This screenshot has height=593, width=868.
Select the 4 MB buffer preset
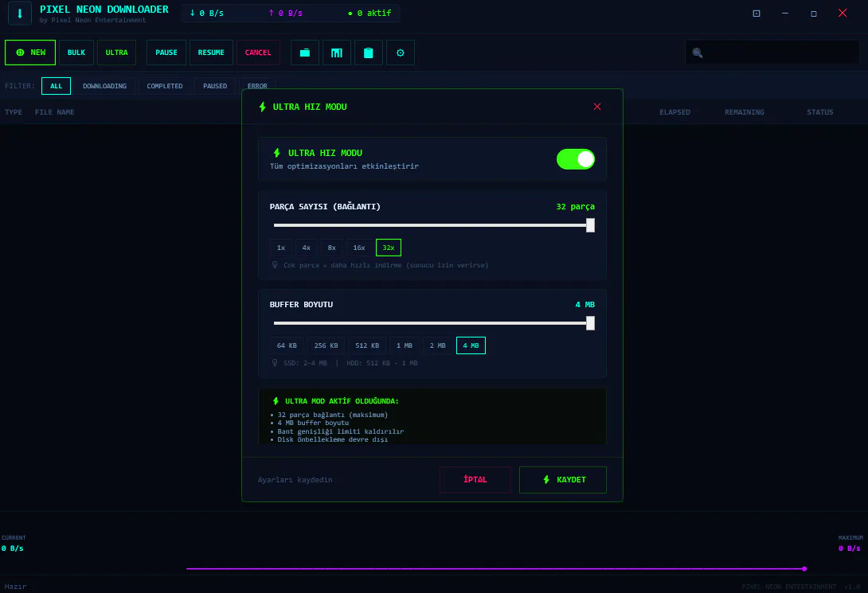[471, 345]
